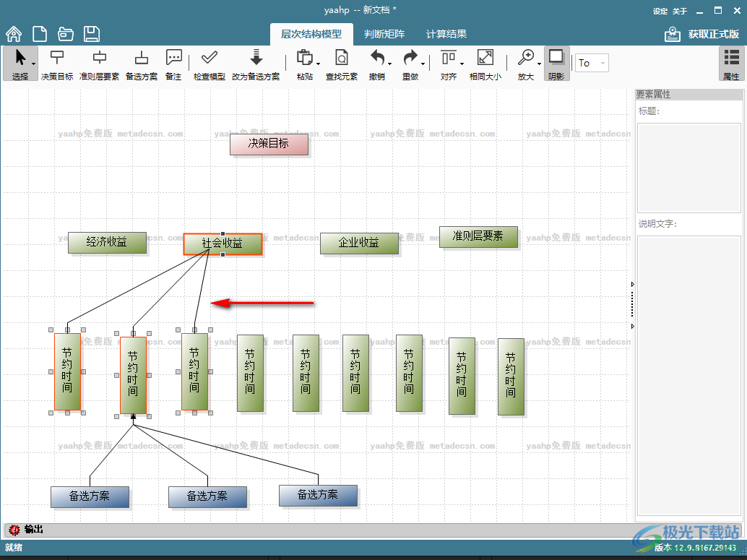Image resolution: width=747 pixels, height=560 pixels.
Task: Expand the 放大 zoom dropdown arrow
Action: pos(539,64)
